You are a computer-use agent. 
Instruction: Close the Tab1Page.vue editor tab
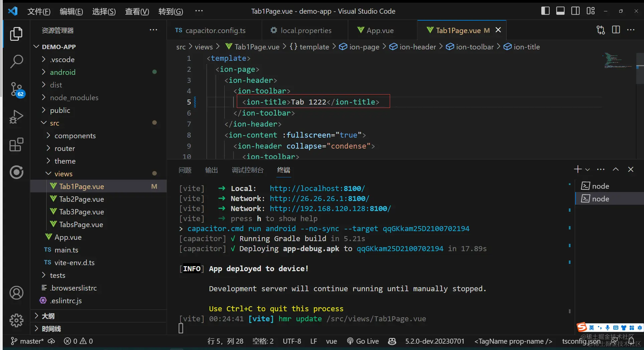pos(498,30)
